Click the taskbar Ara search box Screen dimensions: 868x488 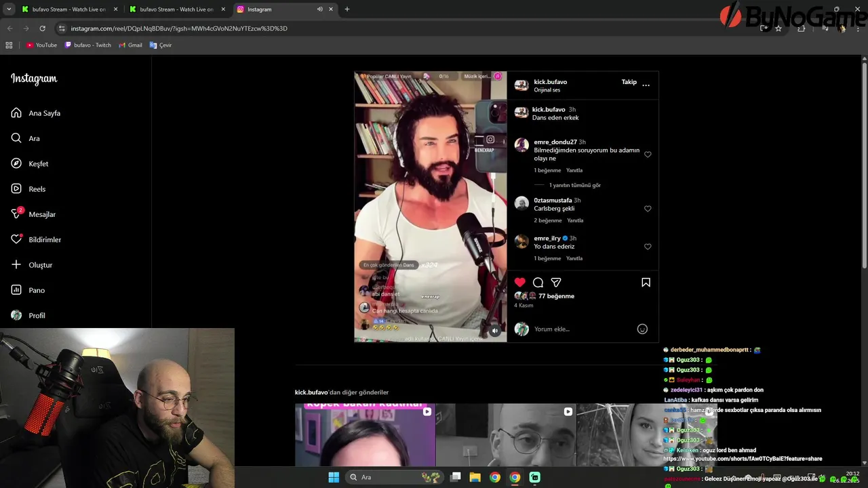(x=393, y=477)
